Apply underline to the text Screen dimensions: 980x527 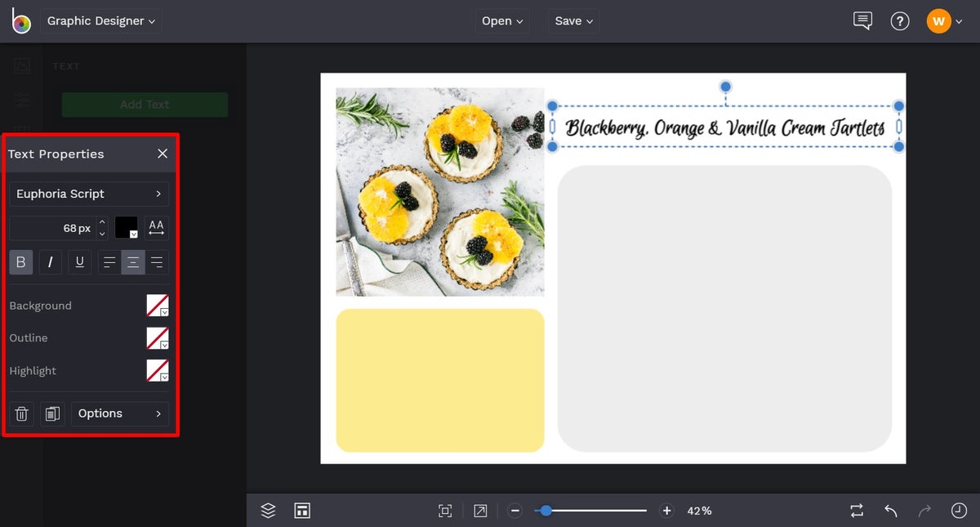(x=79, y=261)
